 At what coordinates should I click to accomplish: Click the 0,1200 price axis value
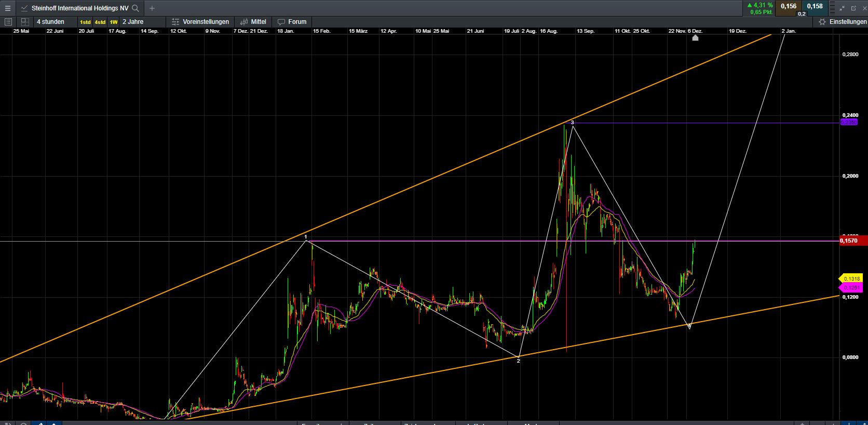pos(850,297)
